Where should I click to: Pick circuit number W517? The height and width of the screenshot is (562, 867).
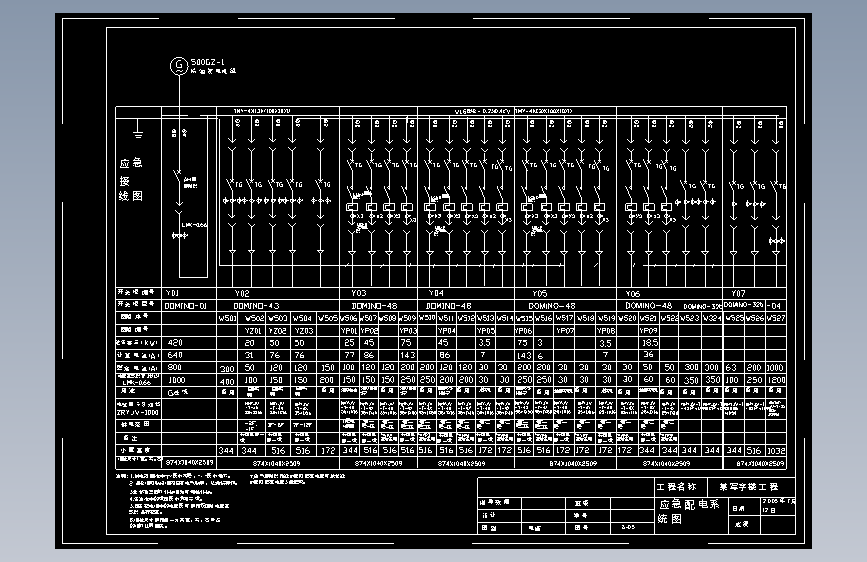point(564,318)
